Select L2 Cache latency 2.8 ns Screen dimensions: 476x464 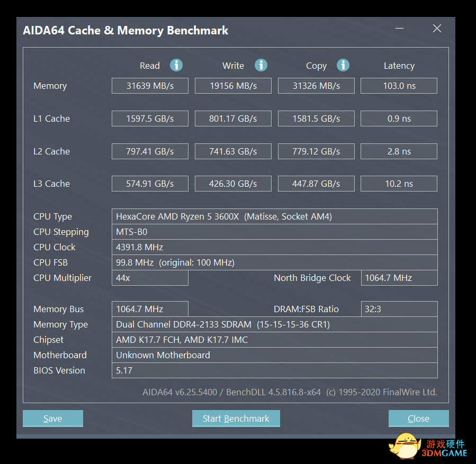pyautogui.click(x=399, y=151)
